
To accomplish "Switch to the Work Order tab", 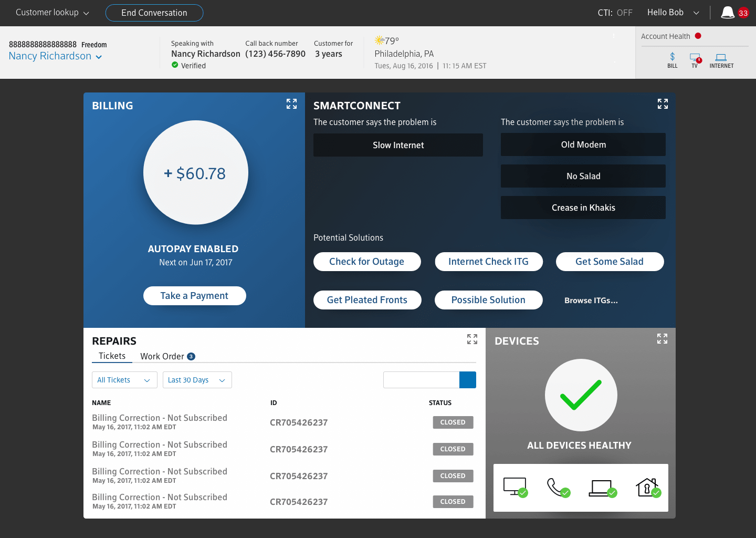I will [x=167, y=356].
